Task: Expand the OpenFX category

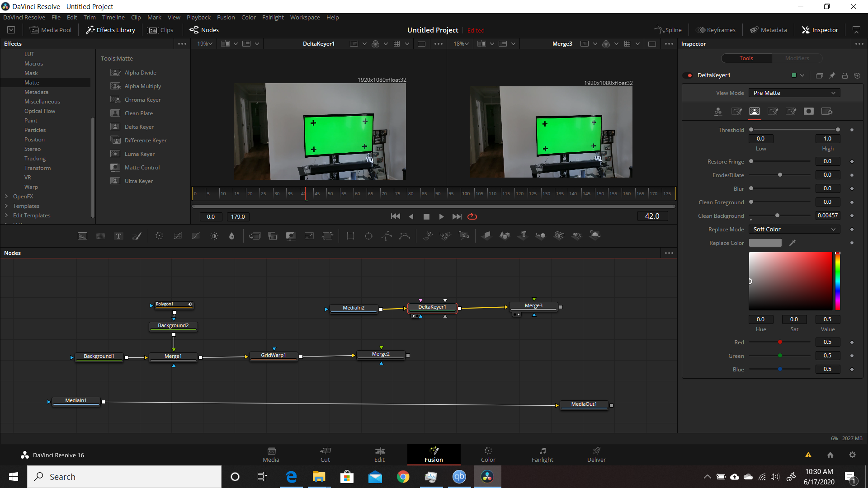Action: coord(6,197)
